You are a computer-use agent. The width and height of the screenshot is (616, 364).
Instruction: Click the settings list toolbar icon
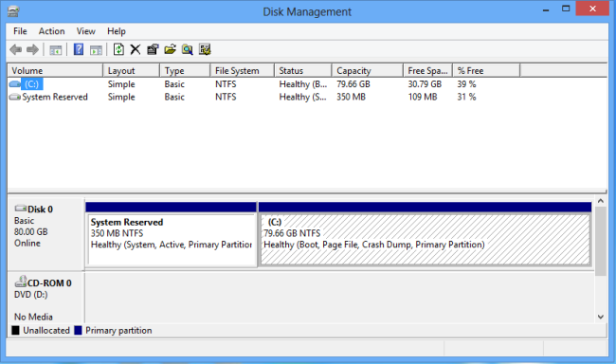tap(205, 49)
